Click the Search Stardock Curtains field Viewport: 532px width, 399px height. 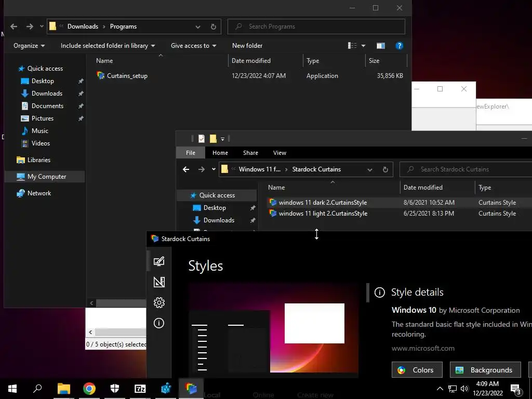(x=466, y=169)
